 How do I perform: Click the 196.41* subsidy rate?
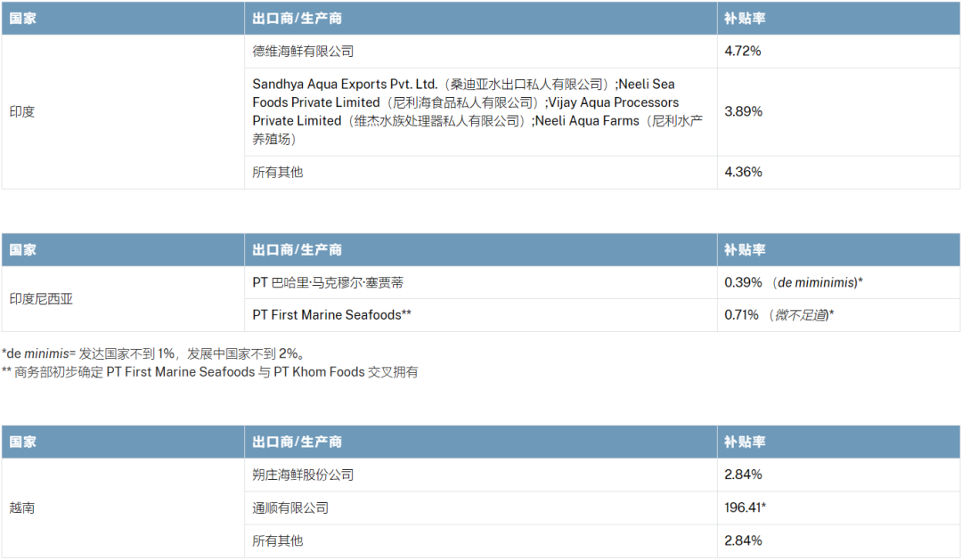click(x=746, y=507)
